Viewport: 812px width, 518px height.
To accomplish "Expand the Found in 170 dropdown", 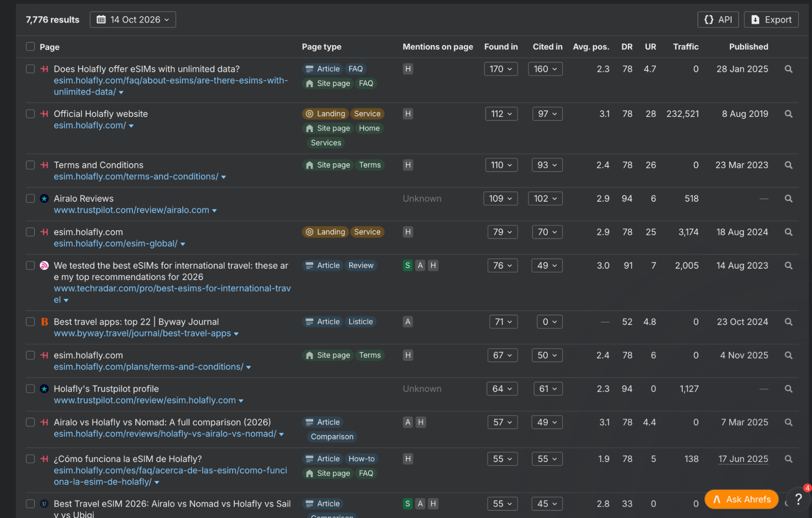I will pyautogui.click(x=501, y=69).
